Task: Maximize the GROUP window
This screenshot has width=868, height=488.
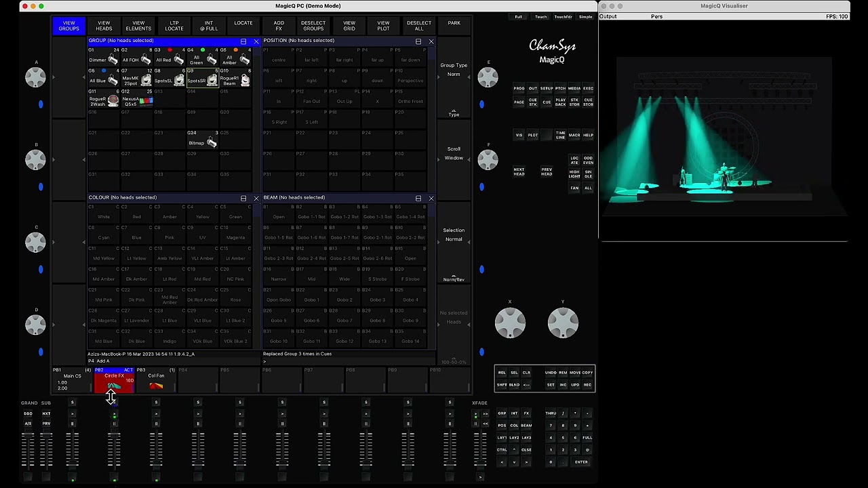Action: (x=243, y=41)
